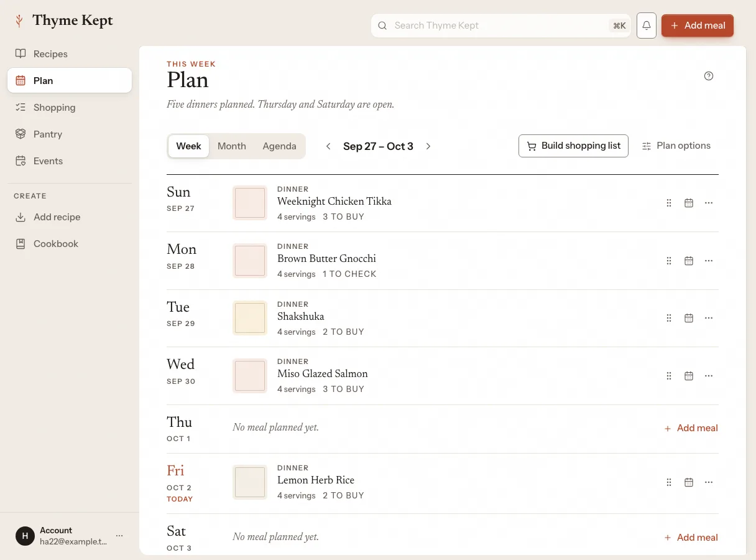Add meal for Thursday Oct 1
The height and width of the screenshot is (560, 756).
[x=691, y=428]
